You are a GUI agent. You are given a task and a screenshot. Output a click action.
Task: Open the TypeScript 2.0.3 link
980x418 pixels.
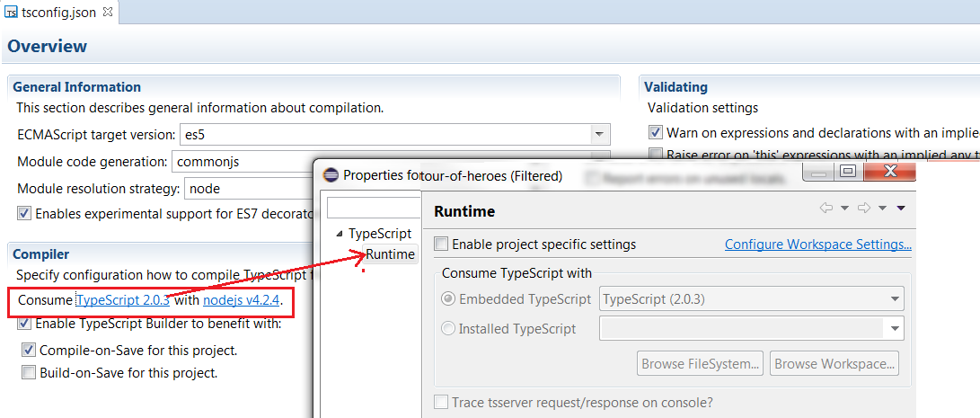(122, 300)
